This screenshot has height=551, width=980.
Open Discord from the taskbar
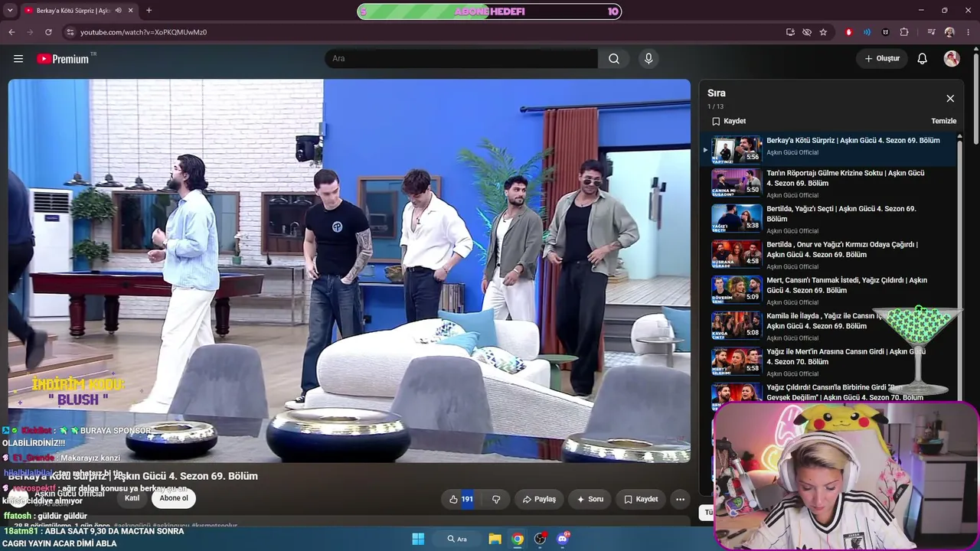pos(563,539)
